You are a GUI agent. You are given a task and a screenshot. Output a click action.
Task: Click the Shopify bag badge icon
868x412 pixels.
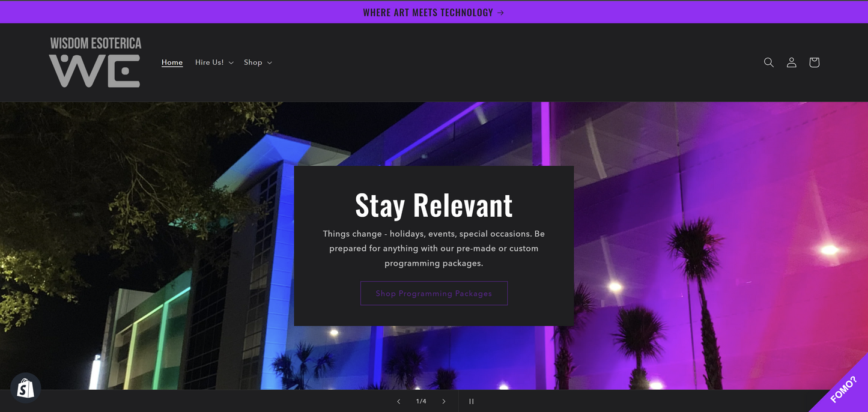(25, 388)
